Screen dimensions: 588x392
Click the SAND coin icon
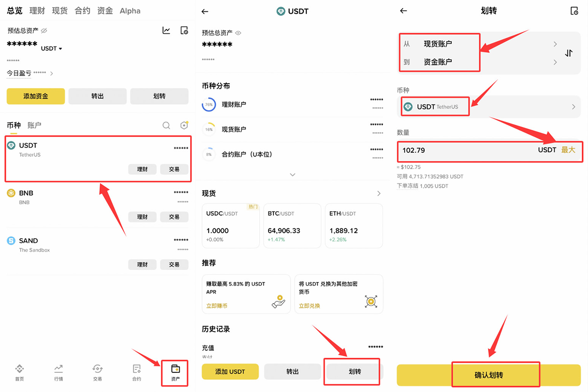11,241
